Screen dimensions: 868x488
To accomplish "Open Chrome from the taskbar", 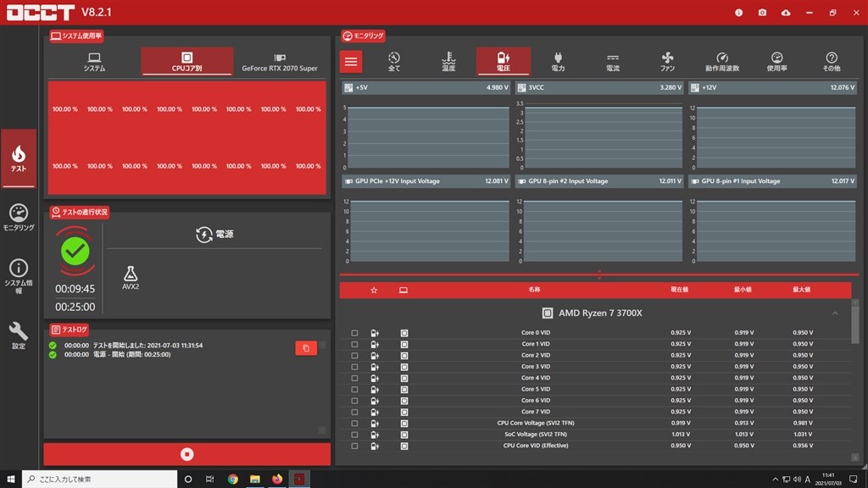I will (x=233, y=480).
